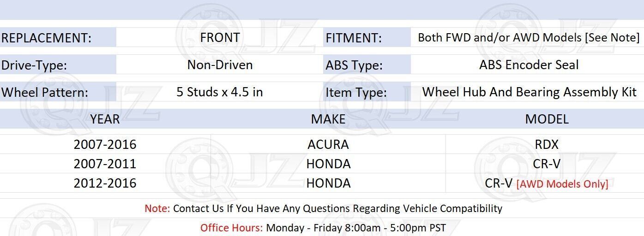This screenshot has height=236, width=644.
Task: Select Wheel Hub And Bearing Assembly Kit
Action: [530, 92]
